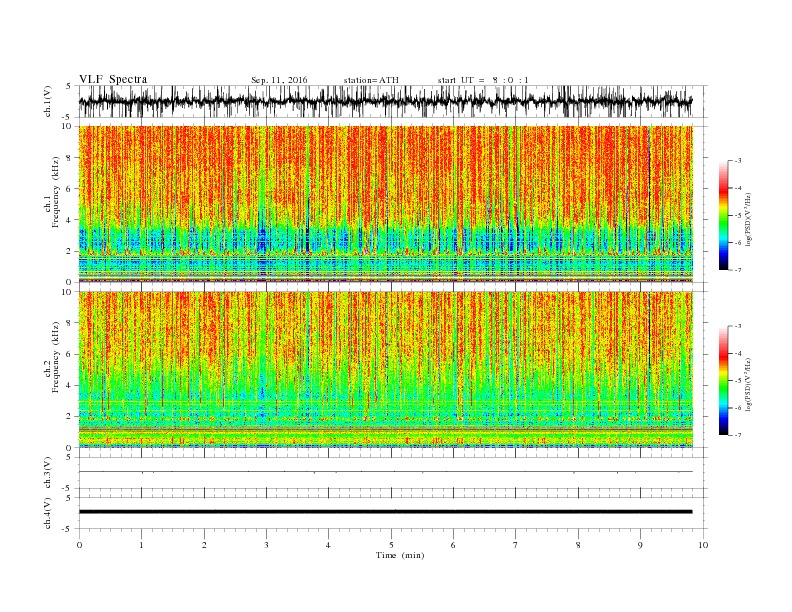Click the "ch.4(V)" axis label
Viewport: 792px width, 612px height.
coord(48,513)
